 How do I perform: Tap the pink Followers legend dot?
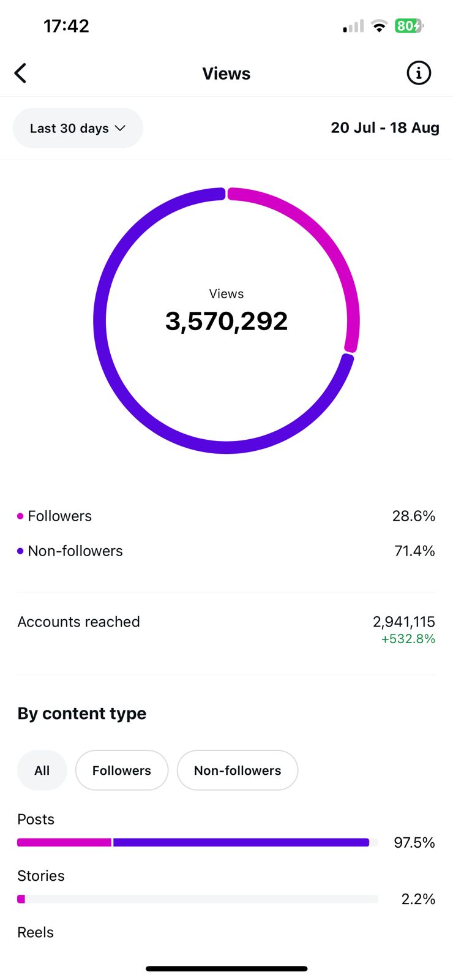[x=20, y=516]
